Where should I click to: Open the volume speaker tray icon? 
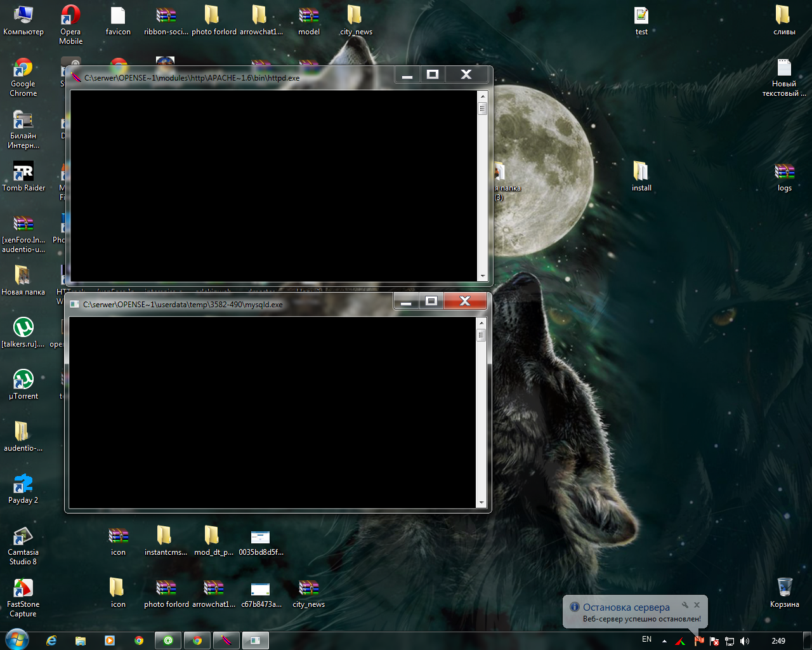[x=745, y=640]
